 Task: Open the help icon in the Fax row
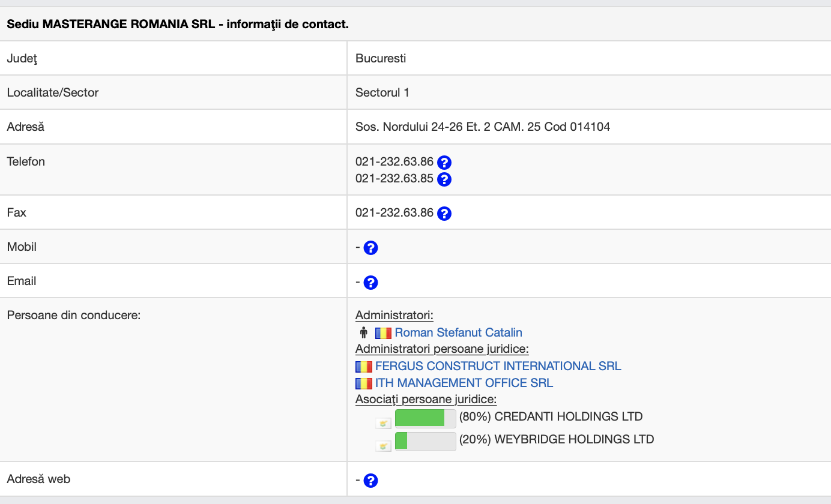[x=444, y=213]
